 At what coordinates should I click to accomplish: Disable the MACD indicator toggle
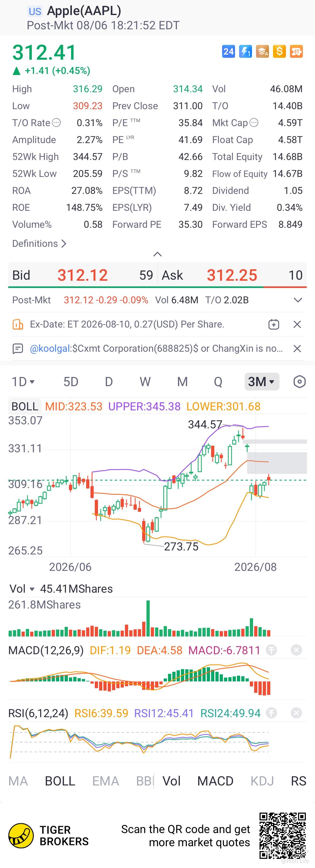click(215, 781)
